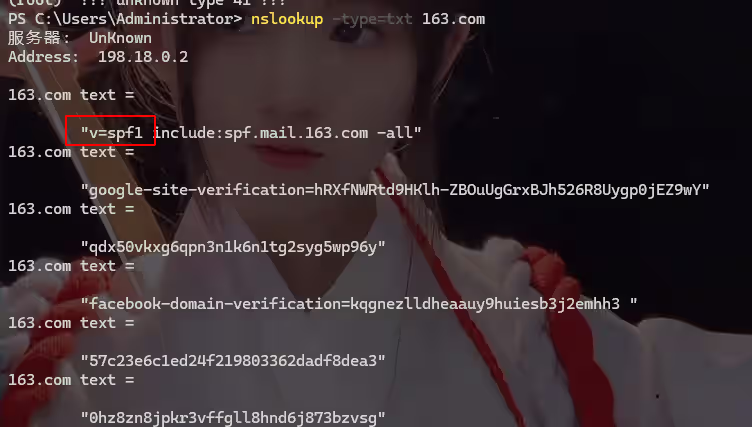Screen dimensions: 752x427
Task: Click the 198.18.0.2 address value
Action: [x=143, y=57]
